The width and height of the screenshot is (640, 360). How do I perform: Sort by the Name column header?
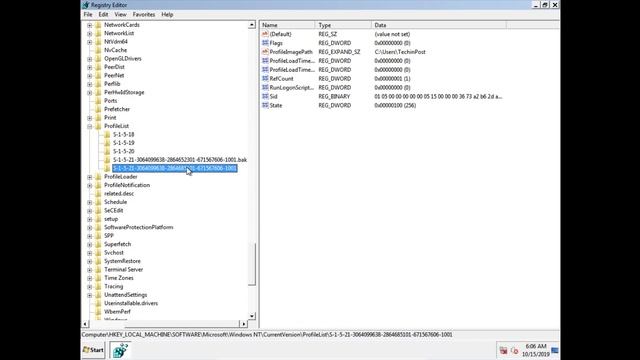[287, 25]
